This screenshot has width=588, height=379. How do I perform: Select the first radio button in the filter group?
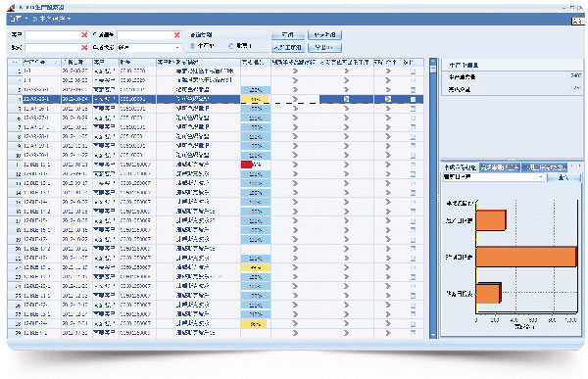coord(193,46)
